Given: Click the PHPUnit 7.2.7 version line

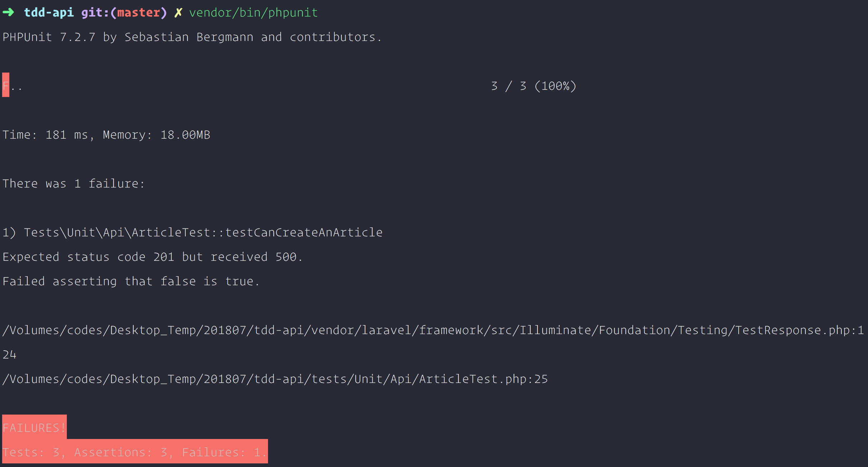Looking at the screenshot, I should (x=192, y=37).
